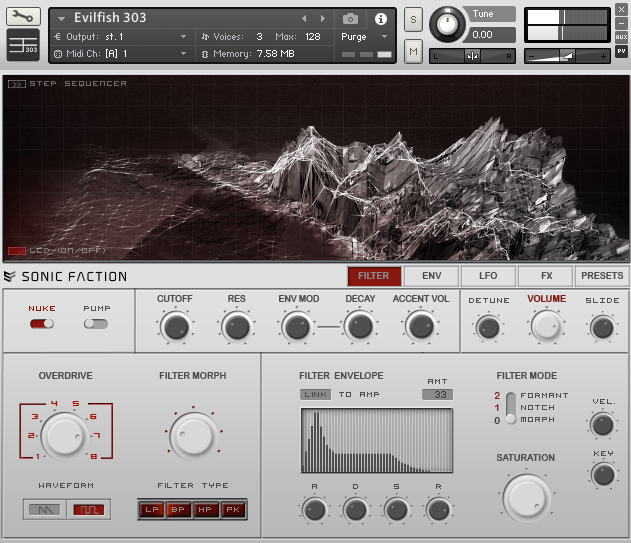Select the BP filter type button
Image resolution: width=631 pixels, height=543 pixels.
tap(178, 510)
